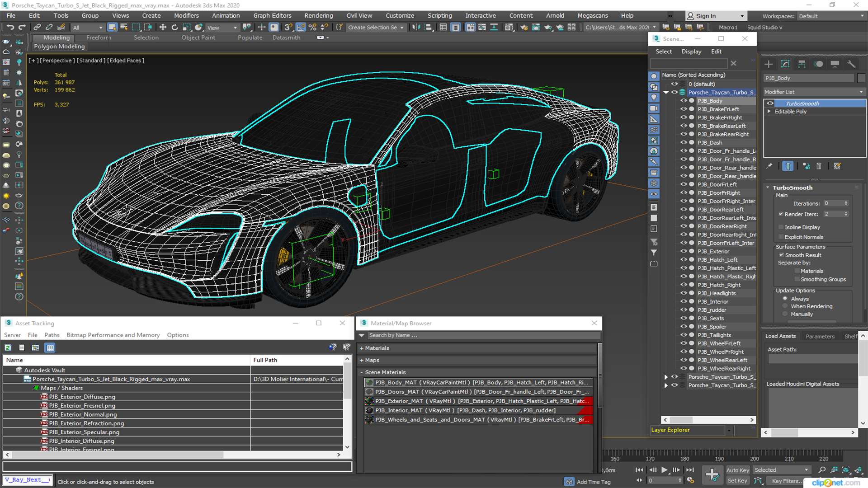868x488 pixels.
Task: Toggle Show End Result icon
Action: (x=788, y=166)
